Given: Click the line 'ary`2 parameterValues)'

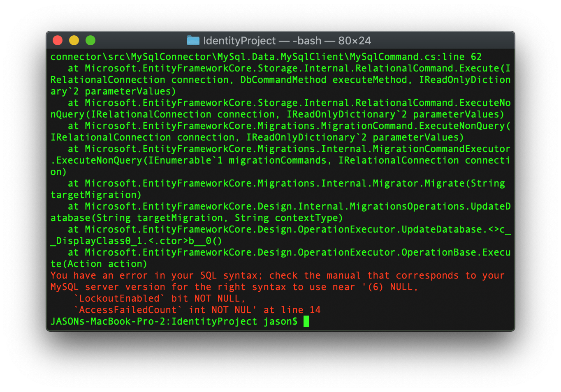Looking at the screenshot, I should click(113, 91).
